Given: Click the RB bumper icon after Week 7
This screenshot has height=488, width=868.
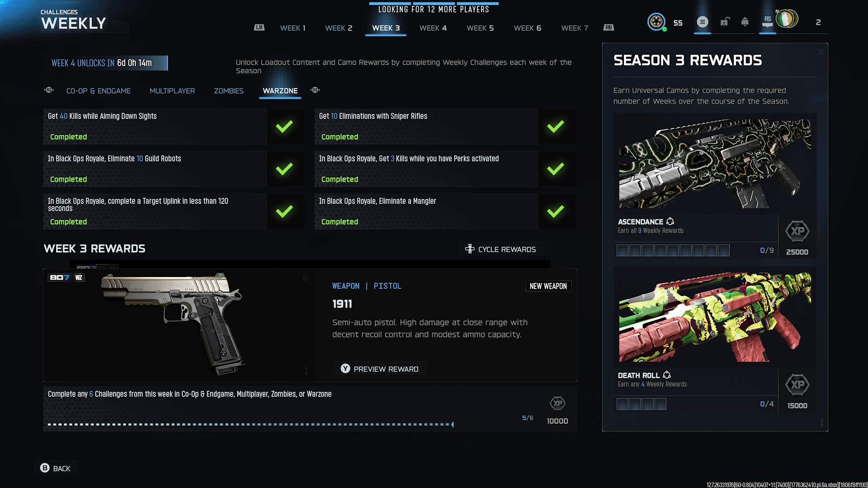Looking at the screenshot, I should point(609,28).
